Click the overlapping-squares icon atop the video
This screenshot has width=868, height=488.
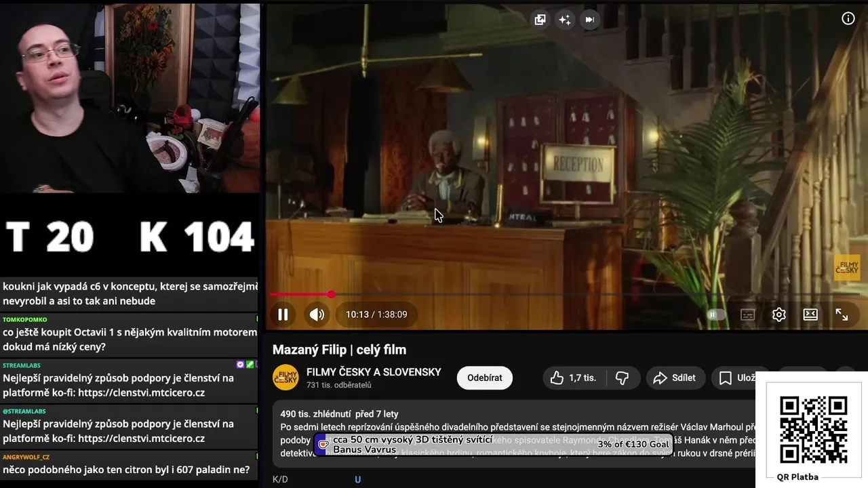(540, 20)
